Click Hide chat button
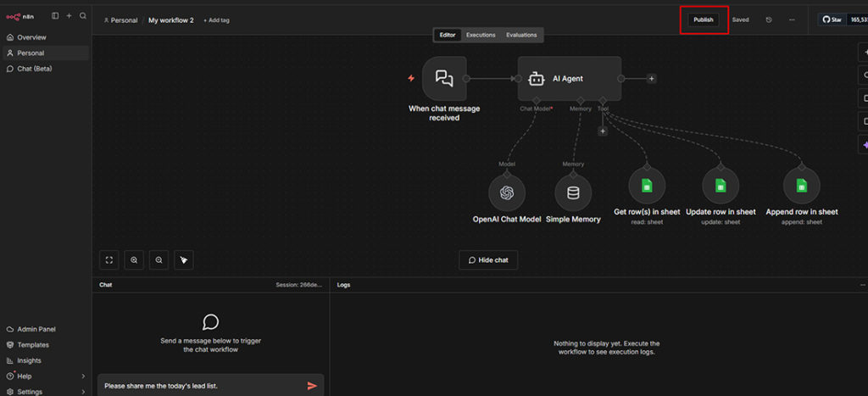The height and width of the screenshot is (396, 868). (488, 259)
